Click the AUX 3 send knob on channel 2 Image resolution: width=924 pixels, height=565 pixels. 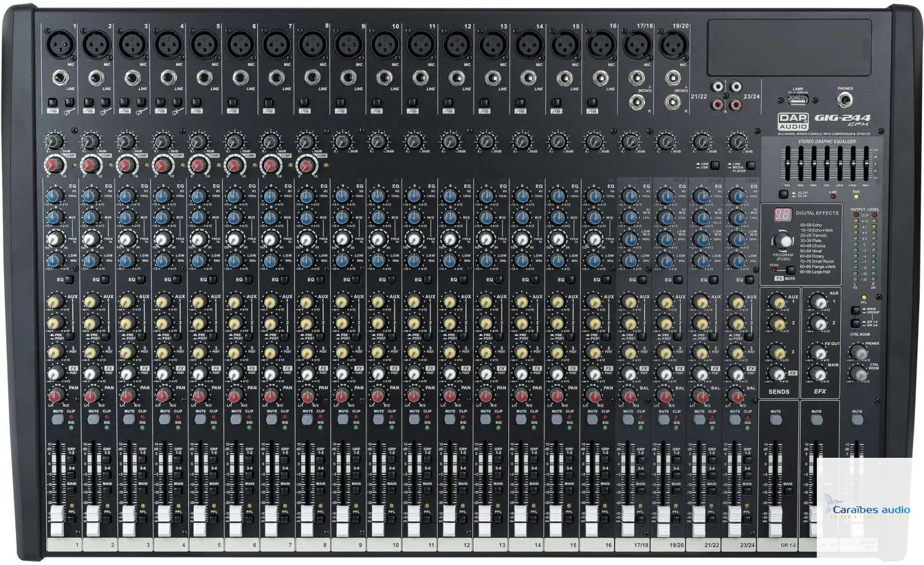[91, 352]
